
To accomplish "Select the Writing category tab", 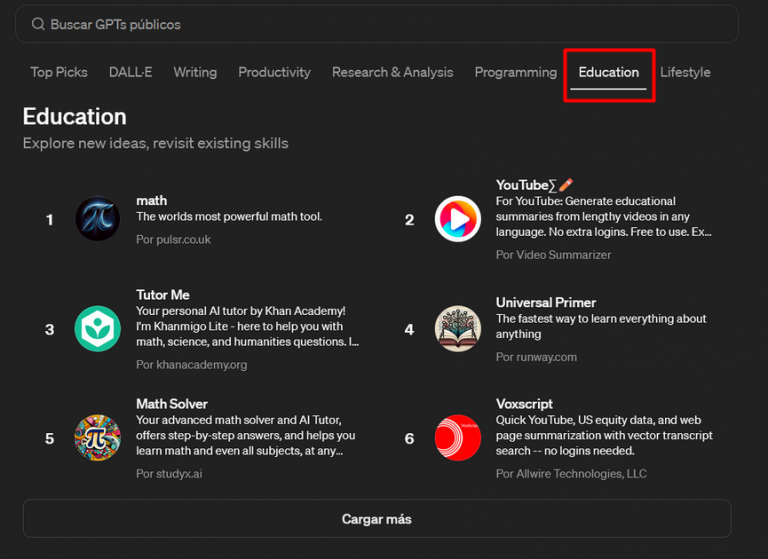I will 195,72.
